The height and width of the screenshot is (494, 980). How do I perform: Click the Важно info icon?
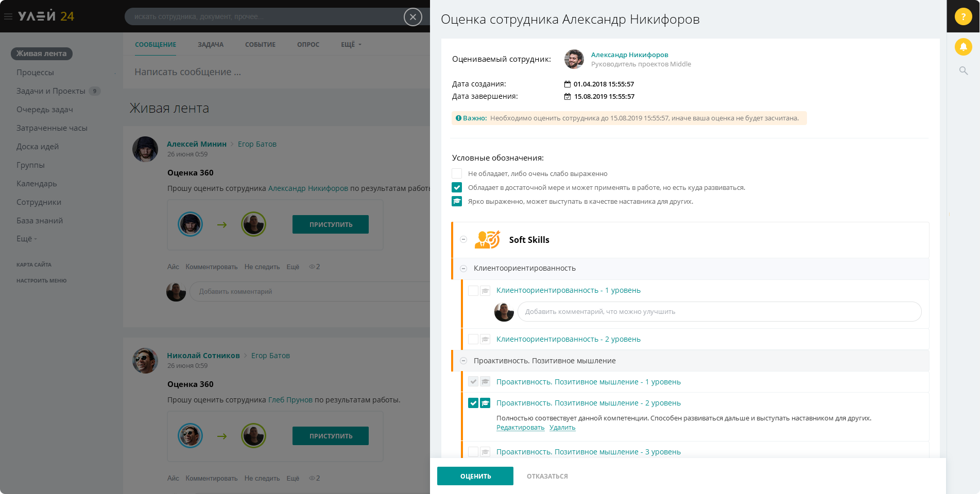tap(458, 118)
